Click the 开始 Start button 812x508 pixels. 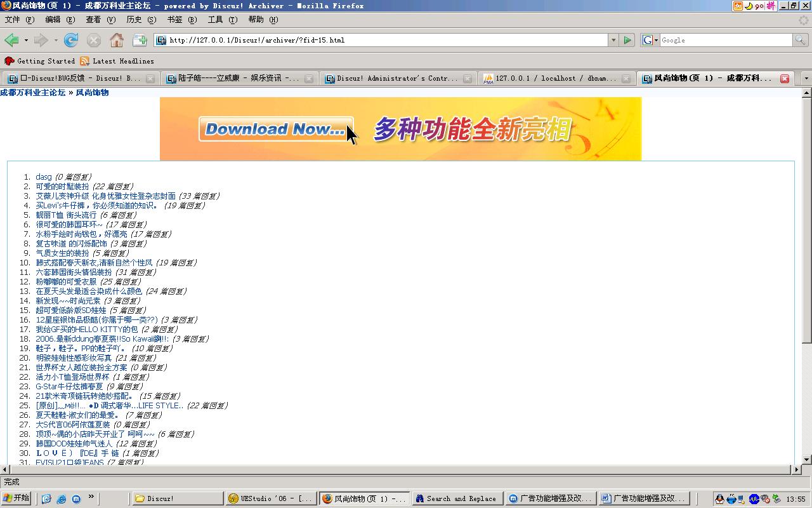pos(16,498)
